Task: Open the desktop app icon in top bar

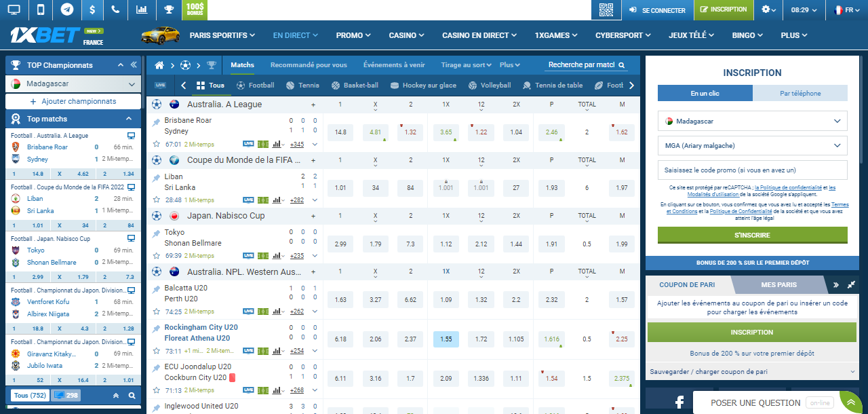Action: 14,10
